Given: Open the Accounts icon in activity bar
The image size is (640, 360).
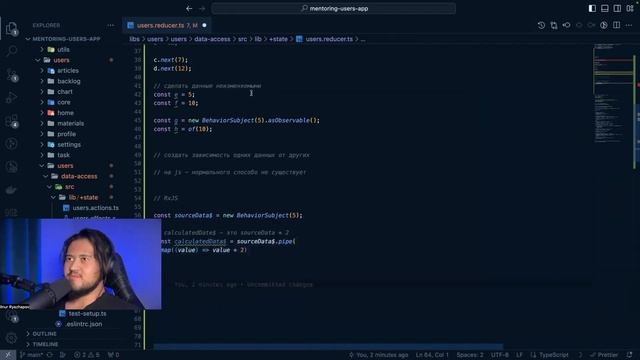Looking at the screenshot, I should click(x=11, y=316).
